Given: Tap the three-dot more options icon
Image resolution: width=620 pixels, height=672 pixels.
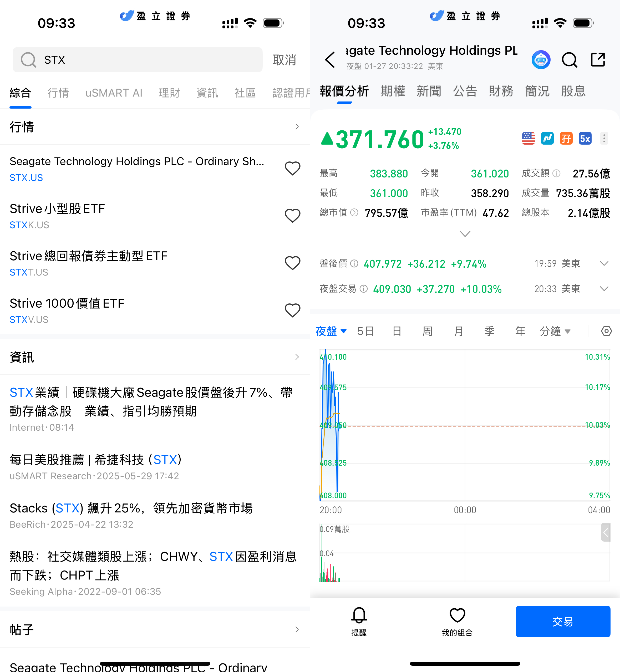Looking at the screenshot, I should click(x=604, y=138).
